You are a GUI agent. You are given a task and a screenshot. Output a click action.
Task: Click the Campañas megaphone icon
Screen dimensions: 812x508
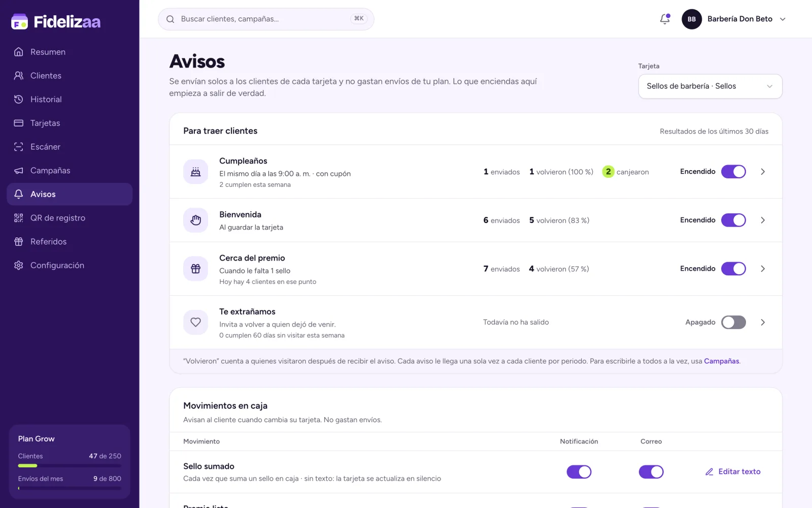tap(19, 170)
